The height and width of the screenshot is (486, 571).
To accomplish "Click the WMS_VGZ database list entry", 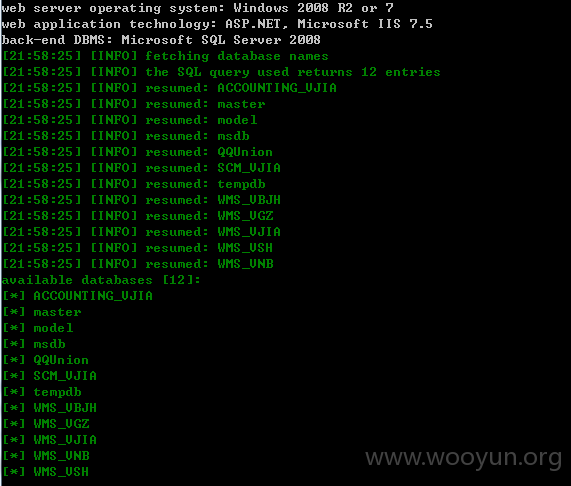I will pyautogui.click(x=46, y=424).
